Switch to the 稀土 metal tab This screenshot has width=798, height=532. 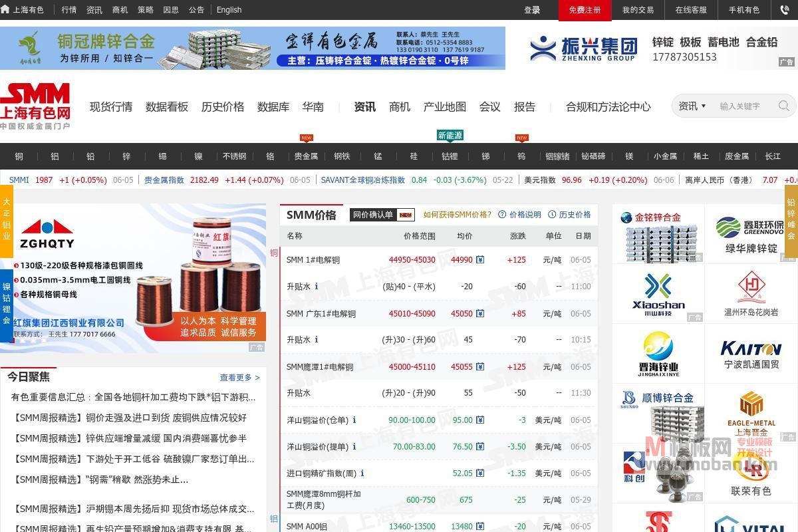701,156
